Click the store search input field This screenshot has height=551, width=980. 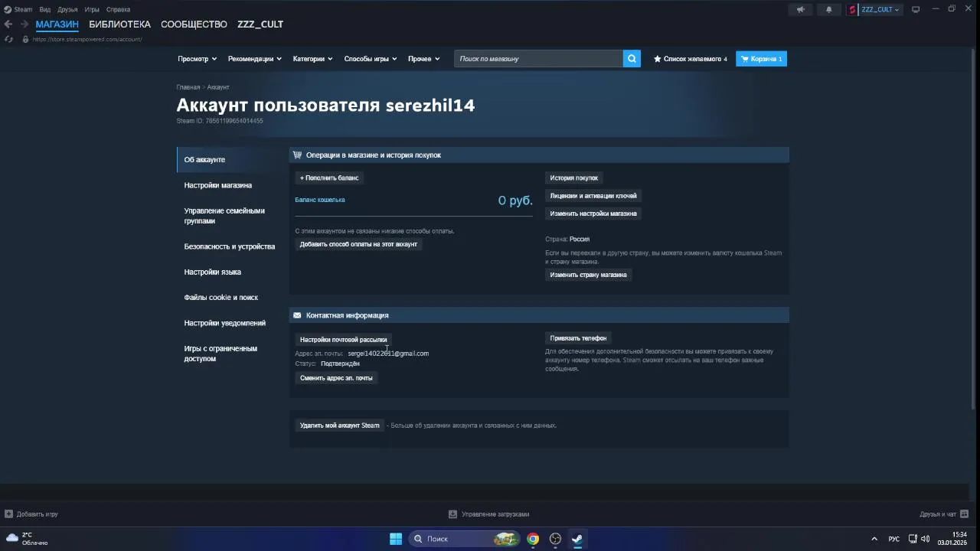pyautogui.click(x=538, y=59)
